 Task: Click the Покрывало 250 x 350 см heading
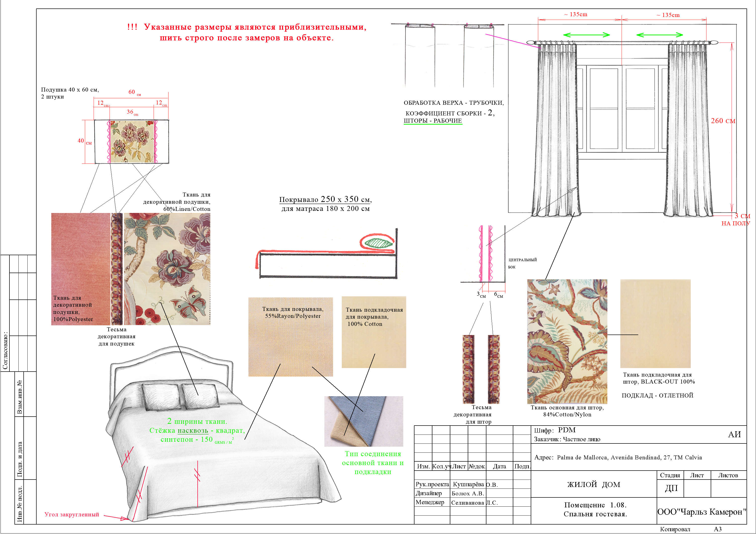[325, 199]
